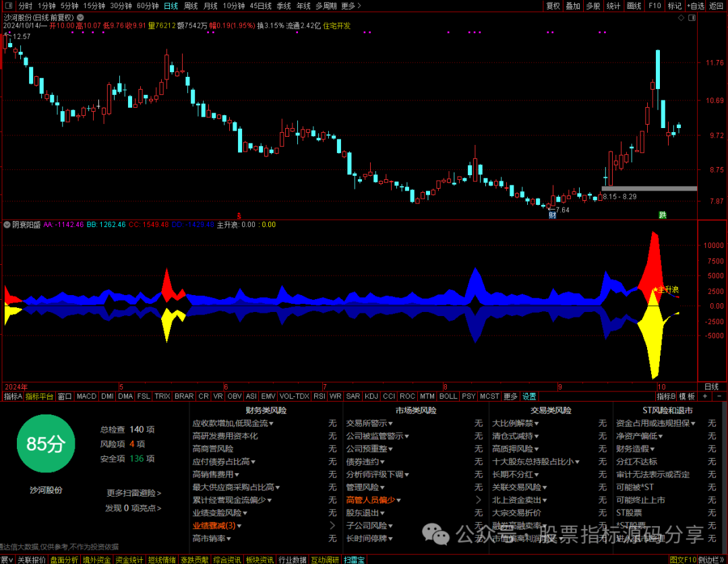Open 发现 0 项亮点 link
Image resolution: width=728 pixels, height=564 pixels.
pos(133,508)
